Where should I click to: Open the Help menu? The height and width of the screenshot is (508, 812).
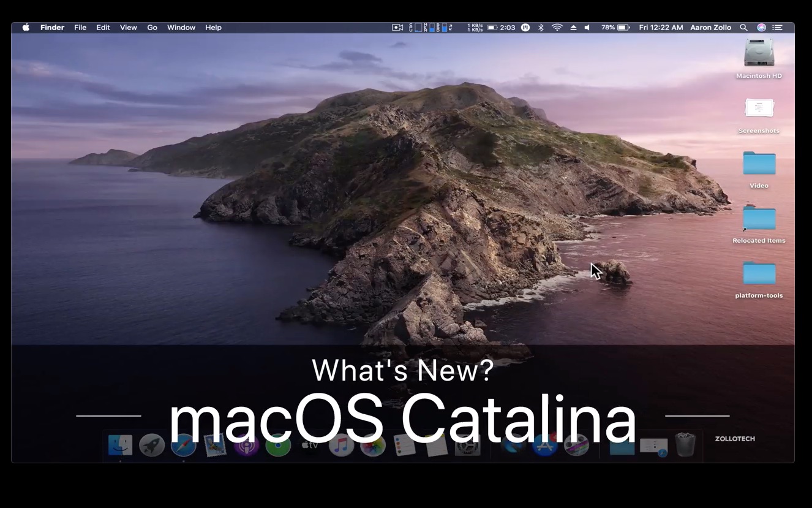pos(213,28)
